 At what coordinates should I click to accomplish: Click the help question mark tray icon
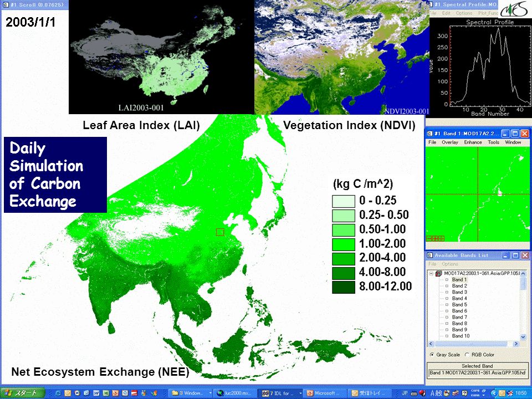coord(464,393)
